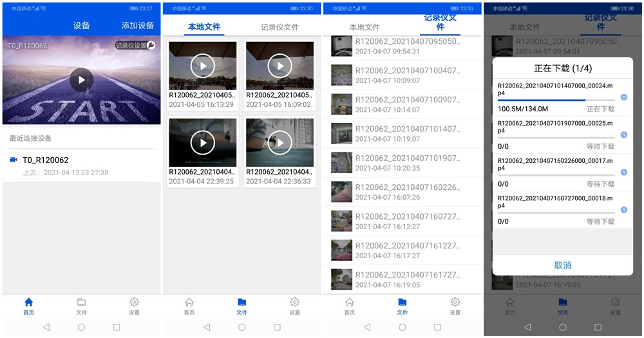Play the live preview over the START image
Screen dimensions: 644x338
[81, 80]
